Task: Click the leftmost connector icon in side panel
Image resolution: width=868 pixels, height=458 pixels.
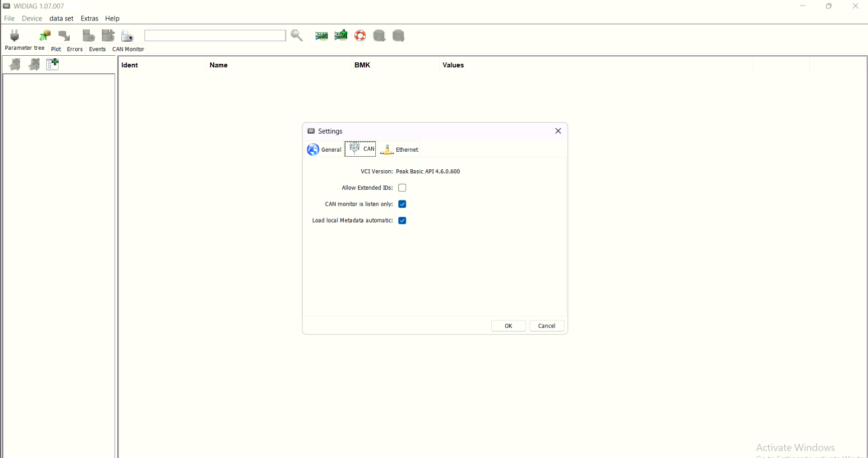Action: tap(14, 64)
